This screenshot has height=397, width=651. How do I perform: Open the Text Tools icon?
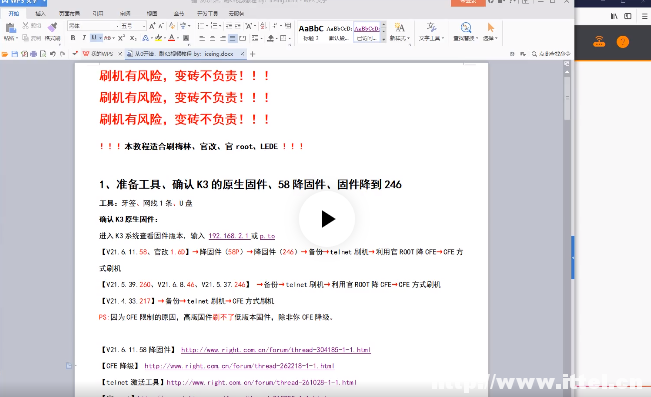click(431, 27)
